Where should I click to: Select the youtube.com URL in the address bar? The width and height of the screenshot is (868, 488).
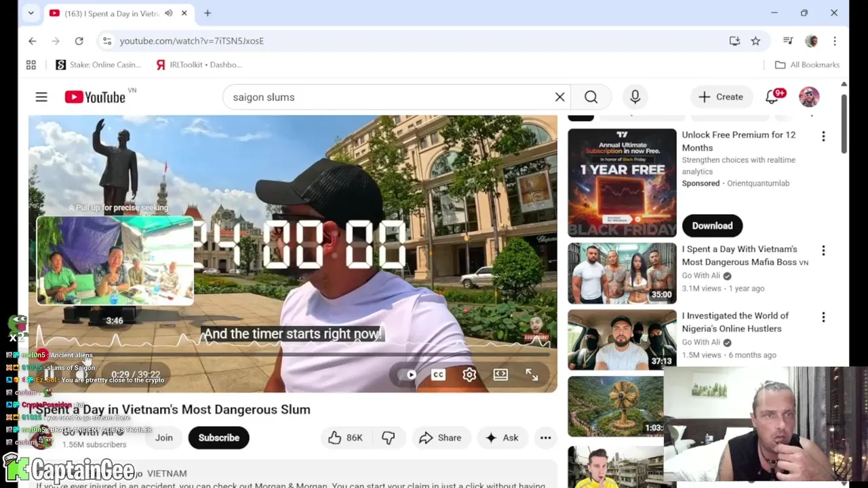tap(192, 41)
